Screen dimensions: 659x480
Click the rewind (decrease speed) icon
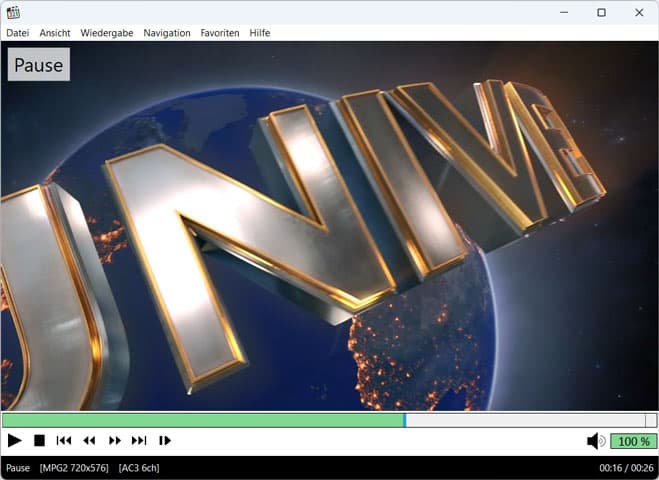click(x=89, y=440)
